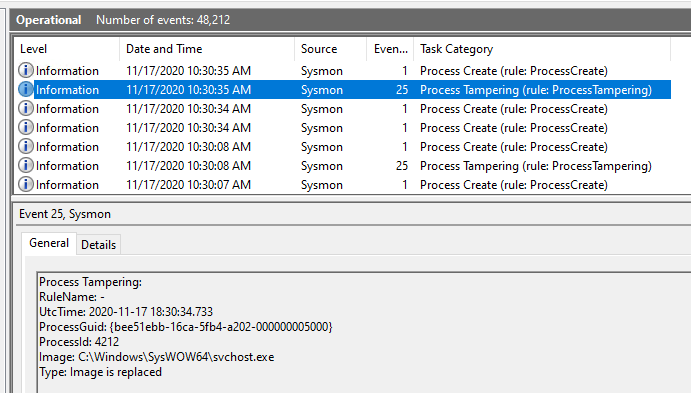691x393 pixels.
Task: Click Sysmon source in 10:30:07 AM row
Action: click(322, 185)
